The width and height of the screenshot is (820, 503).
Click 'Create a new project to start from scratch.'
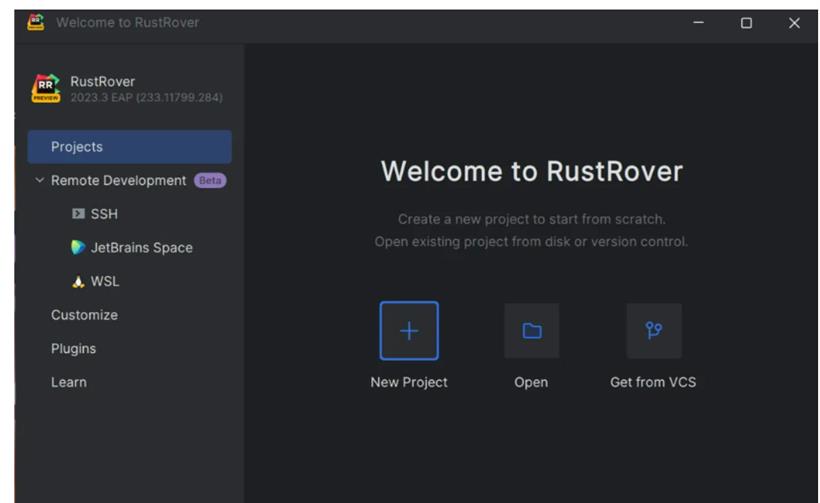pyautogui.click(x=532, y=219)
